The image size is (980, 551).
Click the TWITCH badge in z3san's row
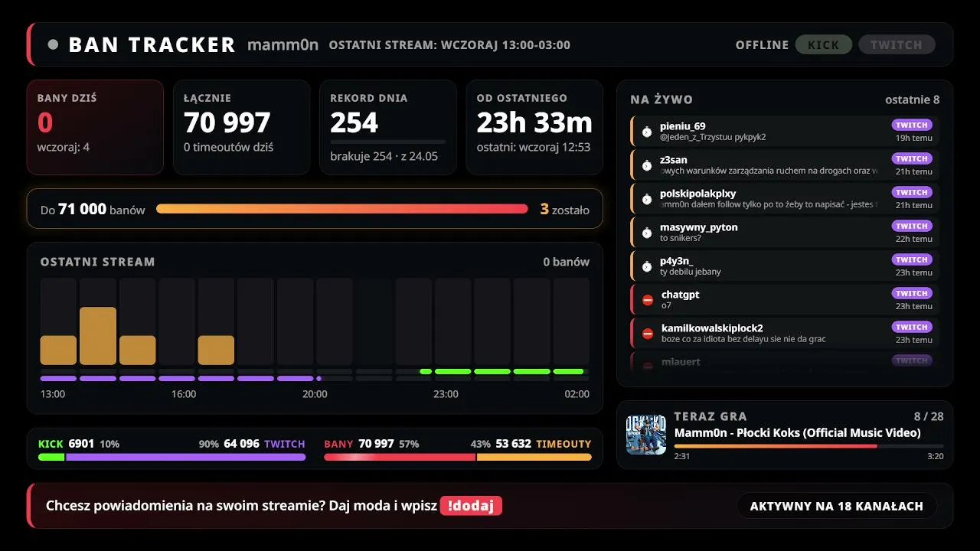[912, 158]
